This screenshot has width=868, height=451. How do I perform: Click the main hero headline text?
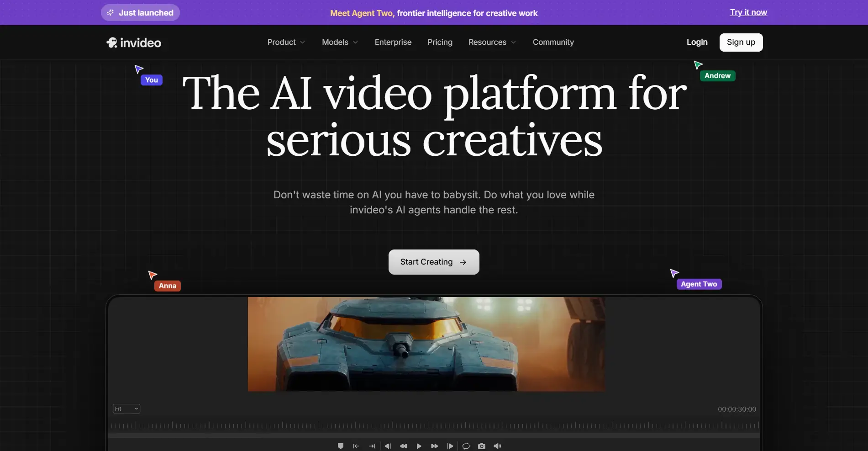click(x=434, y=117)
